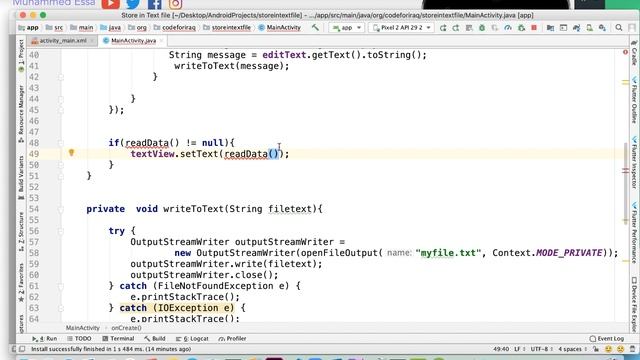Viewport: 640px width, 360px height.
Task: Open the Flutter Inspector side panel
Action: [634, 162]
